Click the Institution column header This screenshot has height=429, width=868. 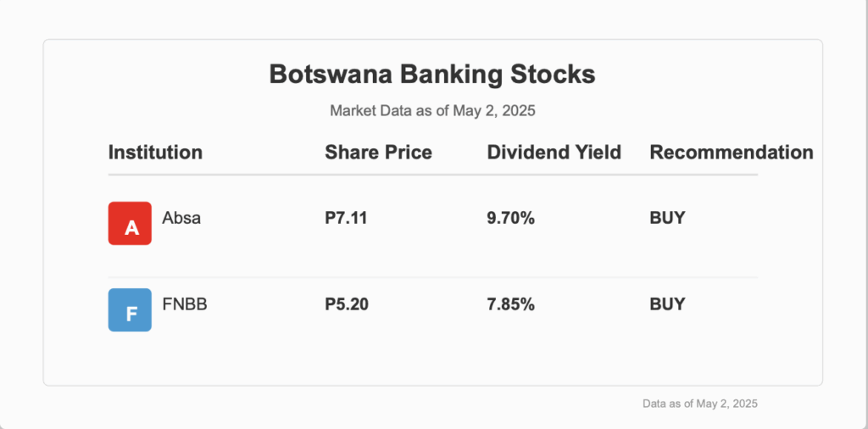tap(156, 153)
